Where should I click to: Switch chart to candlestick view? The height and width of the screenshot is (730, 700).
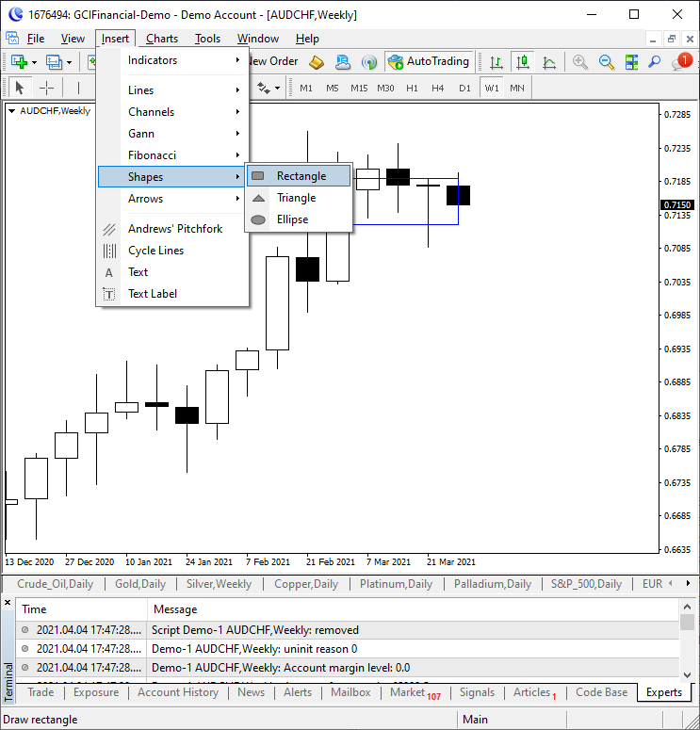pyautogui.click(x=523, y=62)
